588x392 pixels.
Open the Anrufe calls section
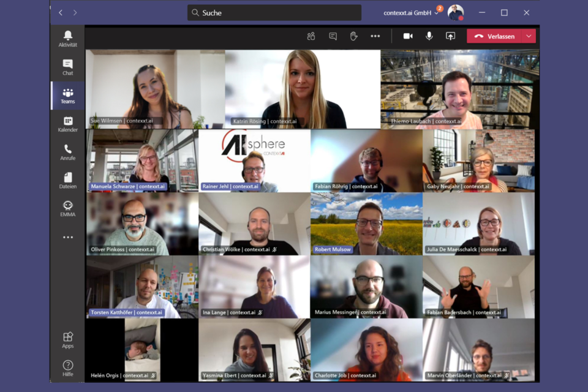[x=67, y=153]
